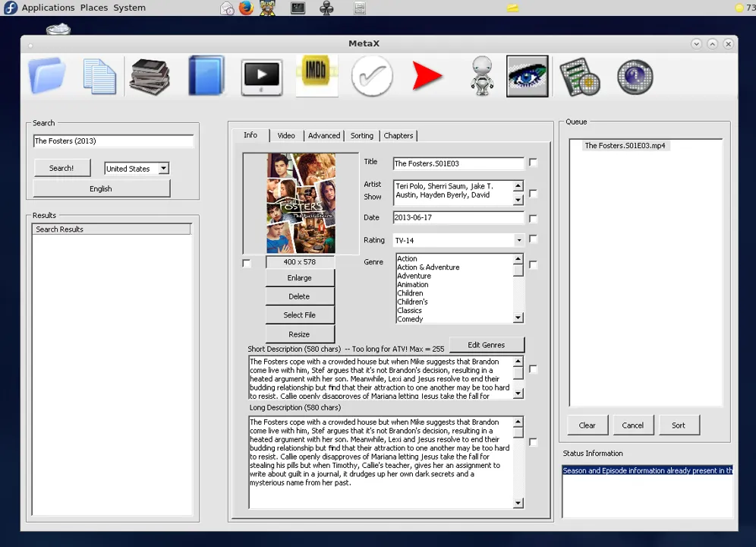756x547 pixels.
Task: Open the Applications menu
Action: (49, 8)
